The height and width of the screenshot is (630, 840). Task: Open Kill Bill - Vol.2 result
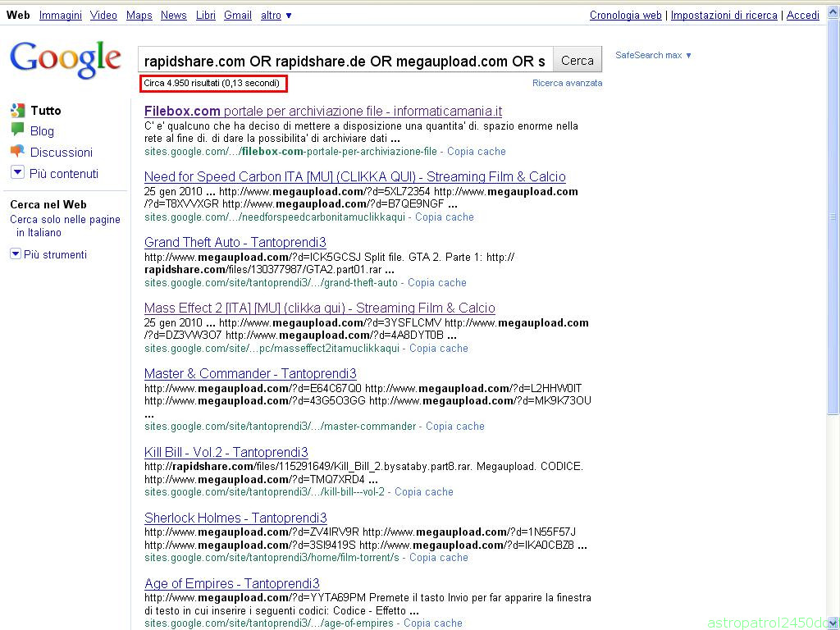coord(226,452)
